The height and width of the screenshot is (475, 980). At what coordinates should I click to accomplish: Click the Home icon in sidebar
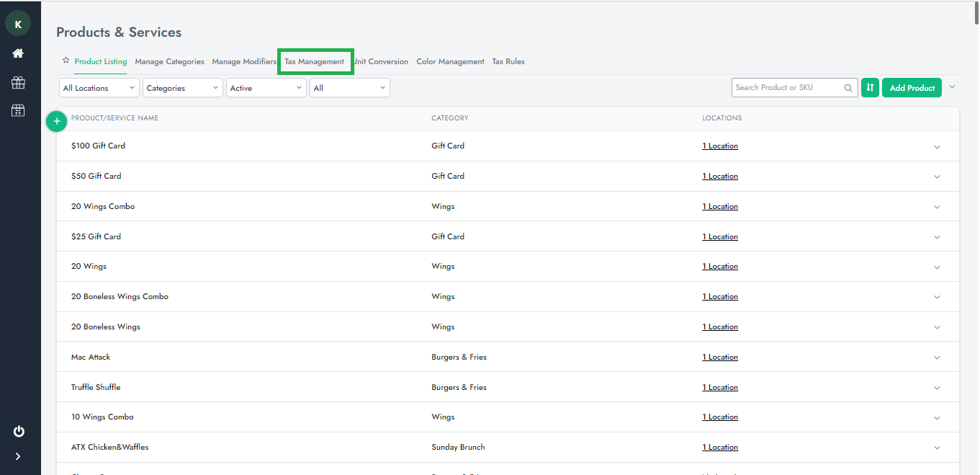(x=18, y=54)
